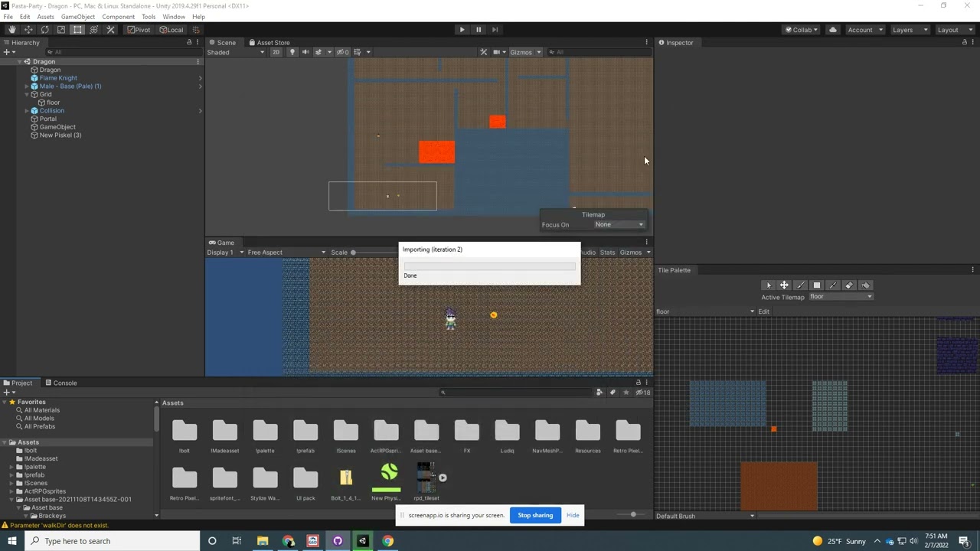980x551 pixels.
Task: Toggle scene audio
Action: point(305,52)
